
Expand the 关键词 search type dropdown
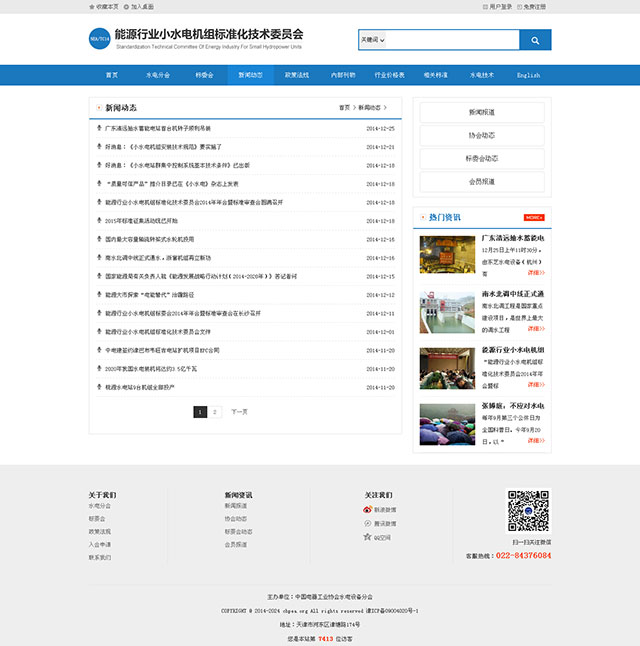tap(372, 40)
